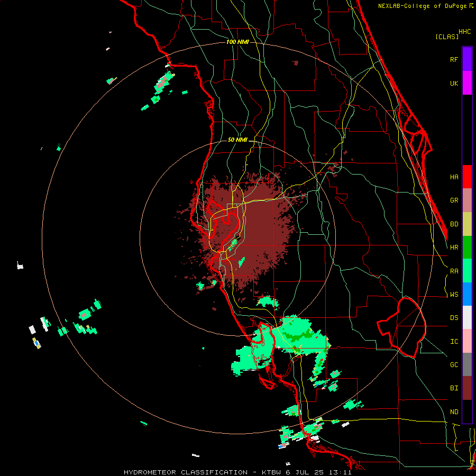This screenshot has width=476, height=476.
Task: Click the RA legend label
Action: pyautogui.click(x=454, y=271)
